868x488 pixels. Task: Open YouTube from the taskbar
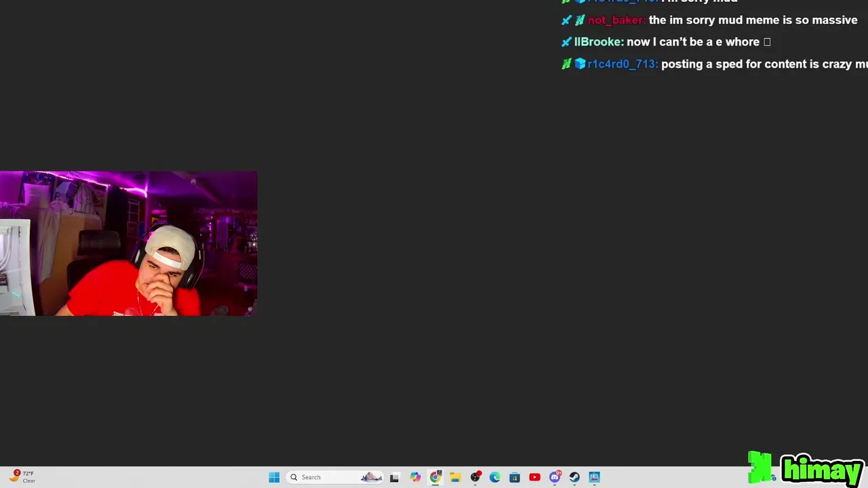(534, 477)
